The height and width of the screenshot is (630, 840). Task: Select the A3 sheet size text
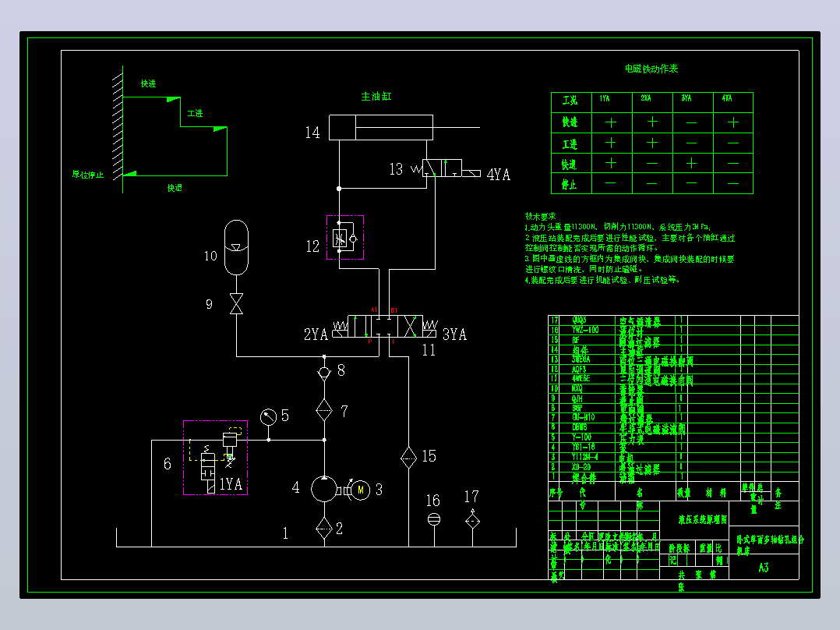click(x=764, y=568)
